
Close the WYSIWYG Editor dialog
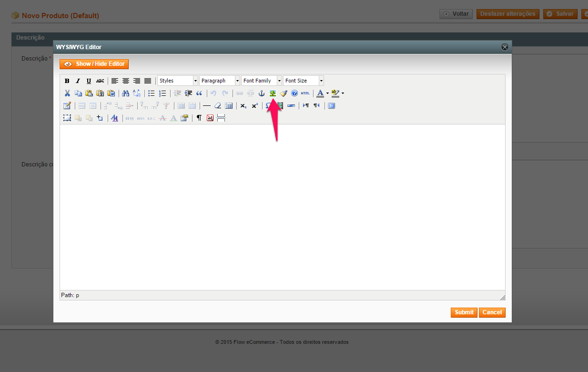click(x=505, y=47)
